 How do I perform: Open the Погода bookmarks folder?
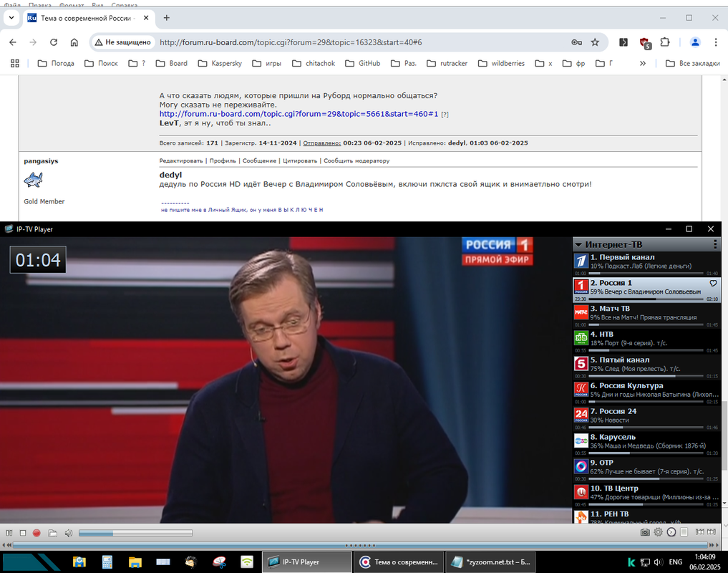pyautogui.click(x=56, y=63)
